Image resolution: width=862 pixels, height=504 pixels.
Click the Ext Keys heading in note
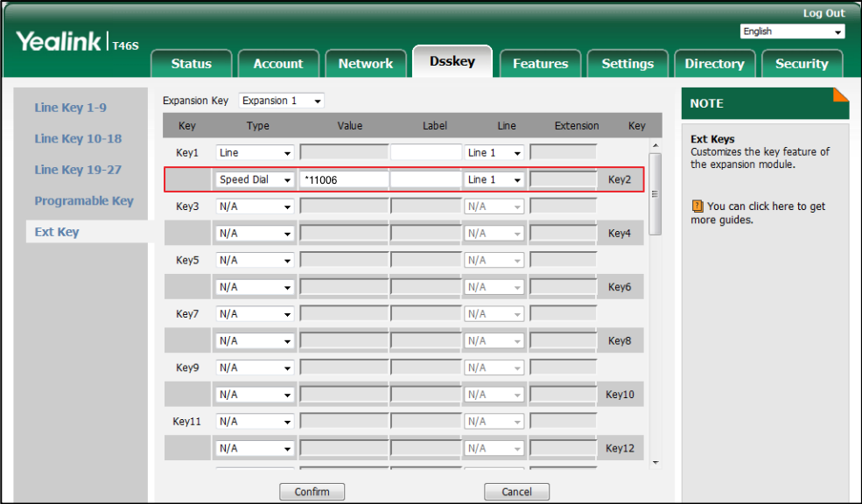coord(712,139)
